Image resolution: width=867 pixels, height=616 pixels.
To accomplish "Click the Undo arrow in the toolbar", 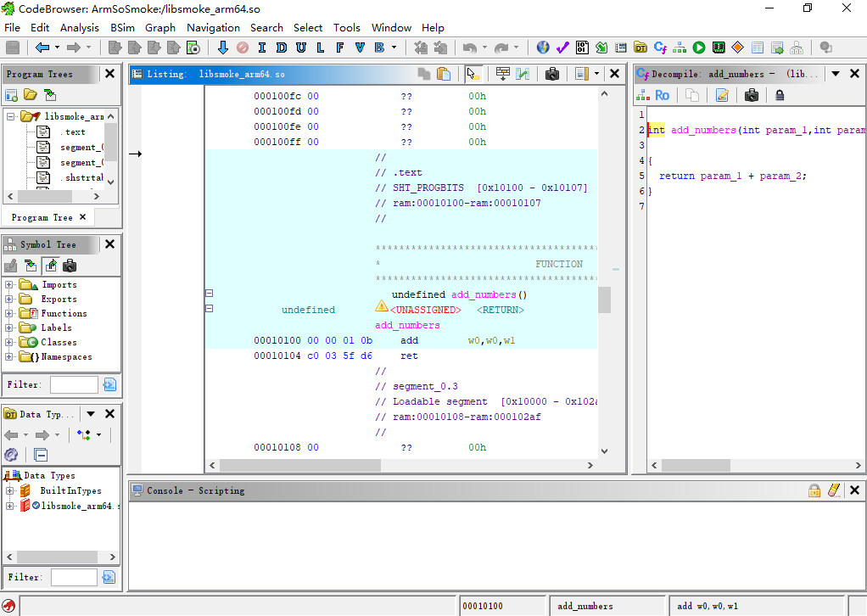I will 469,48.
